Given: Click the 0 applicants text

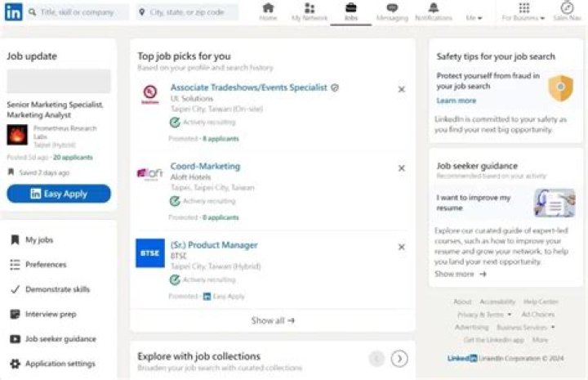Looking at the screenshot, I should tap(220, 217).
